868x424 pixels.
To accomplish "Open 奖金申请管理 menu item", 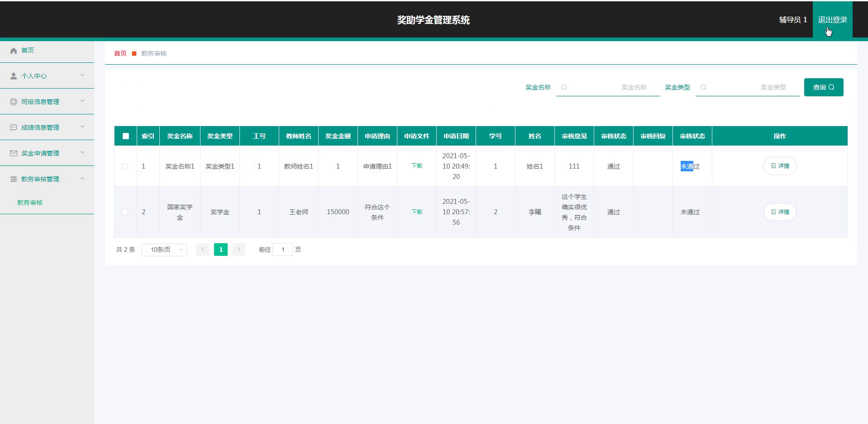I will [47, 153].
